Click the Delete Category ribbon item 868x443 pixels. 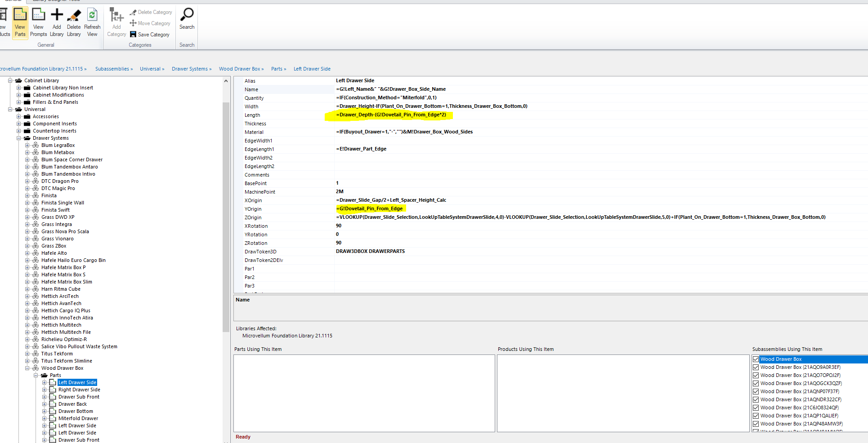pos(151,12)
